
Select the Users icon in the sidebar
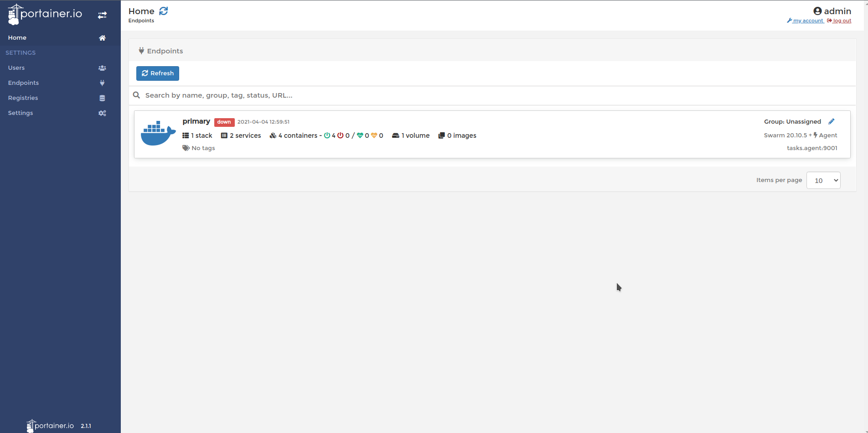click(x=102, y=68)
